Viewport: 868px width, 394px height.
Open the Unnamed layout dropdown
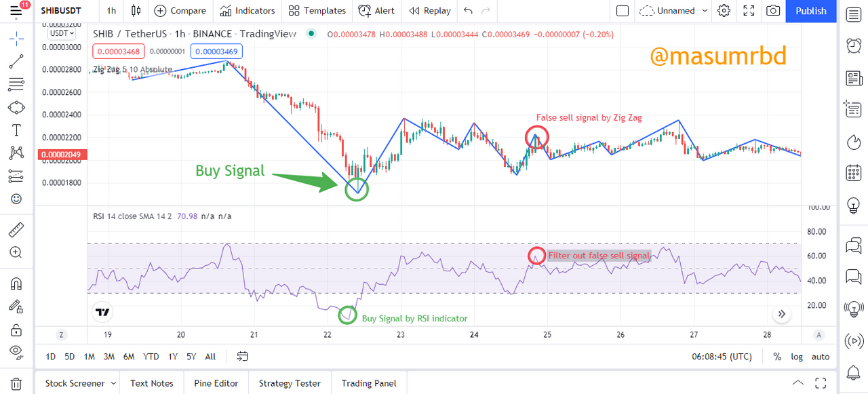[x=674, y=11]
